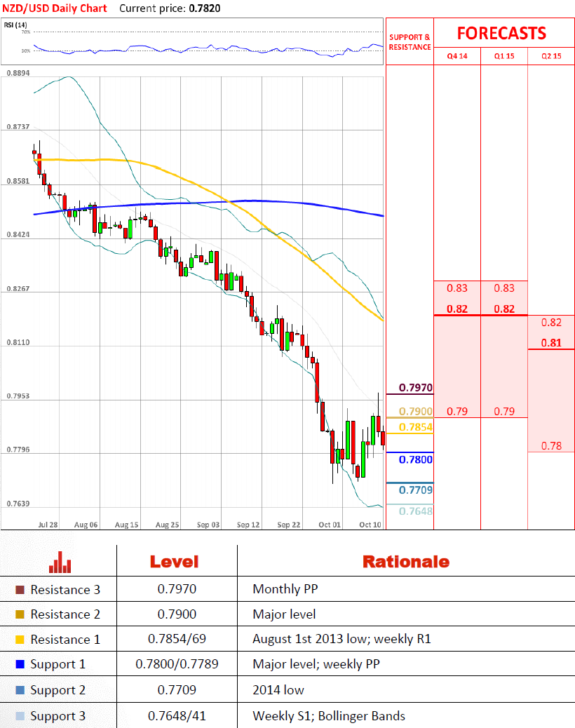Select the 'Q2 15' forecast column header

click(551, 56)
